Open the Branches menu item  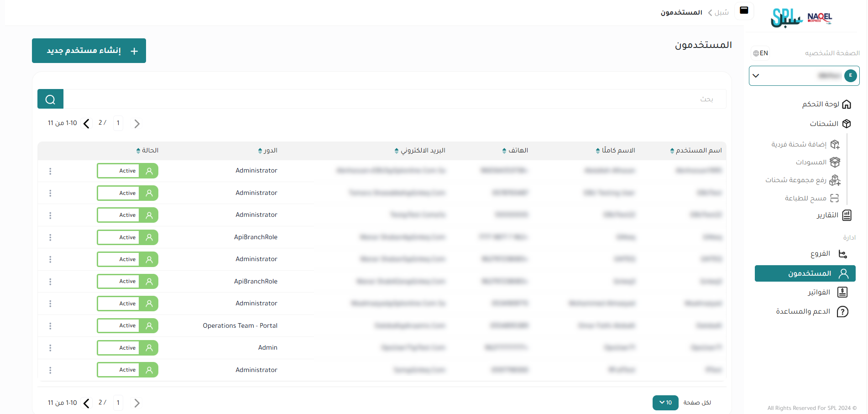(x=820, y=254)
